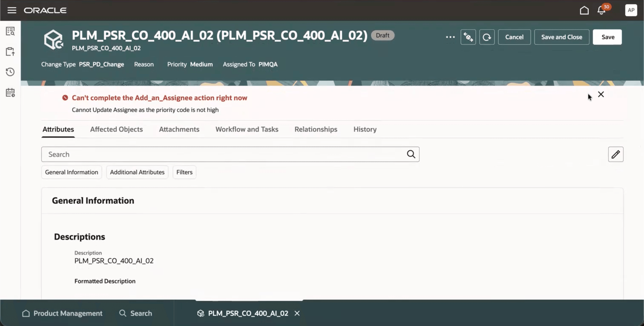Click the arrows-and-gear icon button next to Refresh
The height and width of the screenshot is (326, 644).
tap(468, 37)
